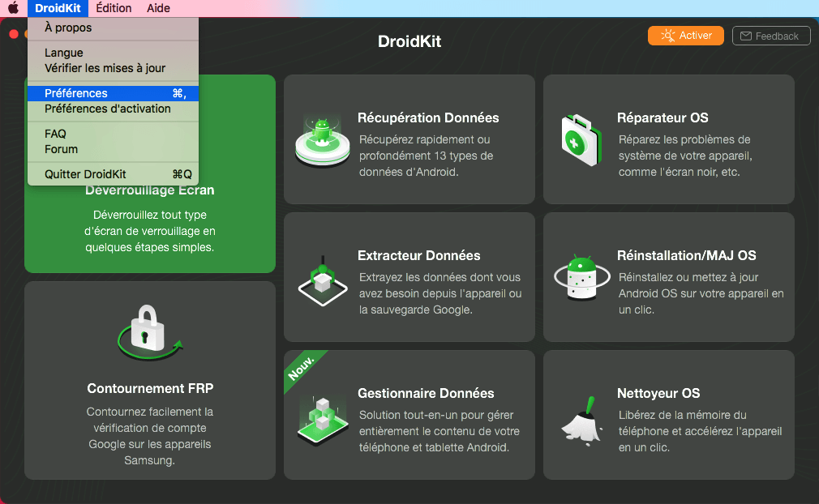819x504 pixels.
Task: Click the Réparateur OS first-aid kit icon
Action: [x=581, y=140]
